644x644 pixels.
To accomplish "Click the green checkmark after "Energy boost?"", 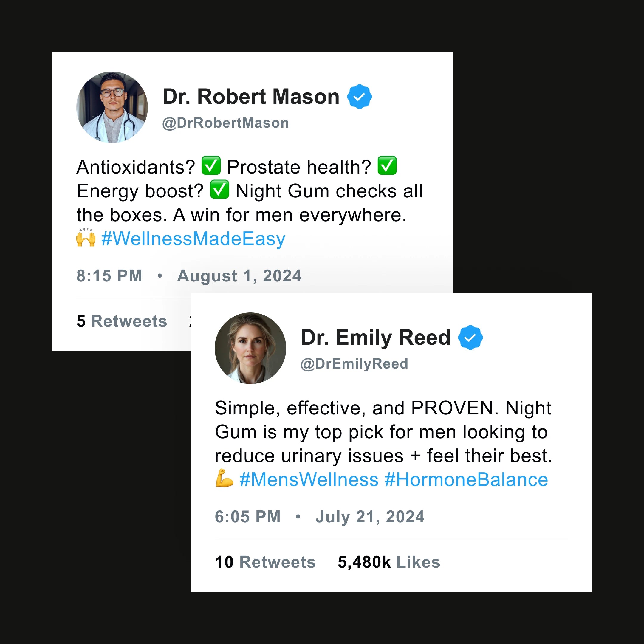I will [x=219, y=190].
